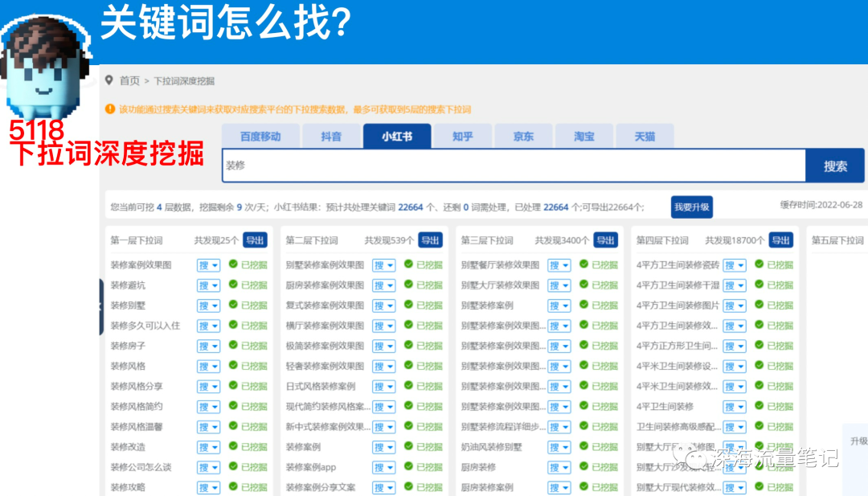Screen dimensions: 868x496
Task: Click the green check icon for 日式风格装修案例
Action: [x=408, y=385]
